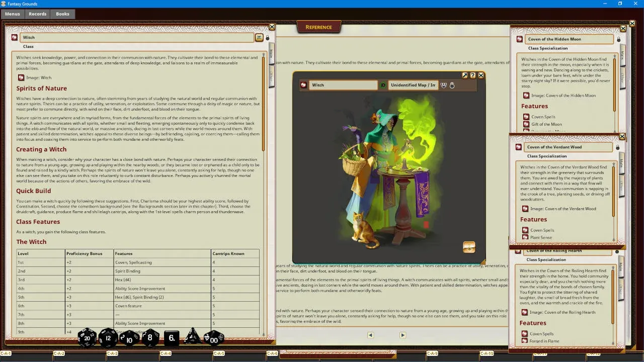Image resolution: width=644 pixels, height=362 pixels.
Task: Open Plant Sense feature icon
Action: [525, 237]
